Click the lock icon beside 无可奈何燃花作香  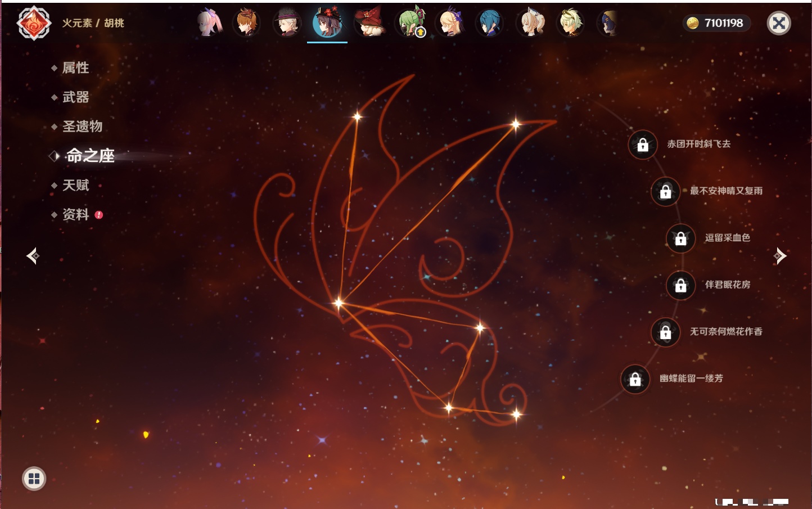click(665, 332)
